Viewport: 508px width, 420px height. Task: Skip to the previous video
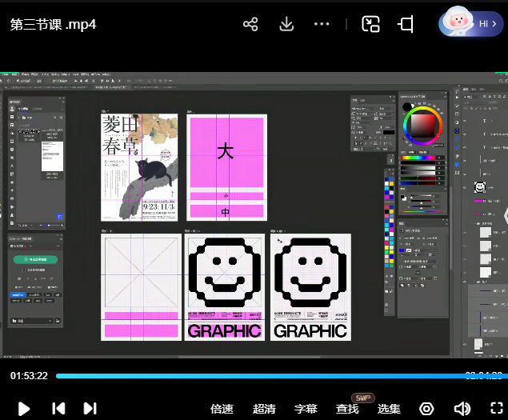point(58,408)
